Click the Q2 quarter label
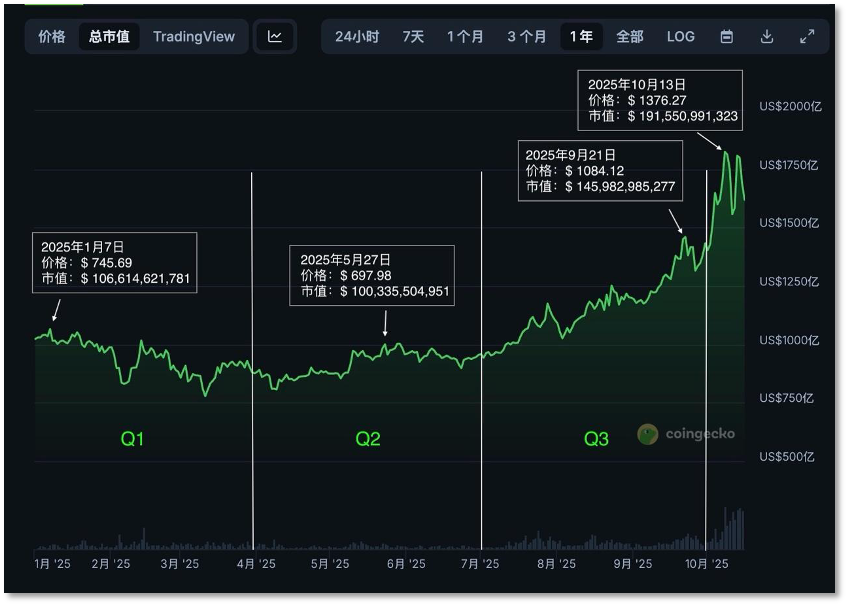This screenshot has height=606, width=848. (x=368, y=439)
